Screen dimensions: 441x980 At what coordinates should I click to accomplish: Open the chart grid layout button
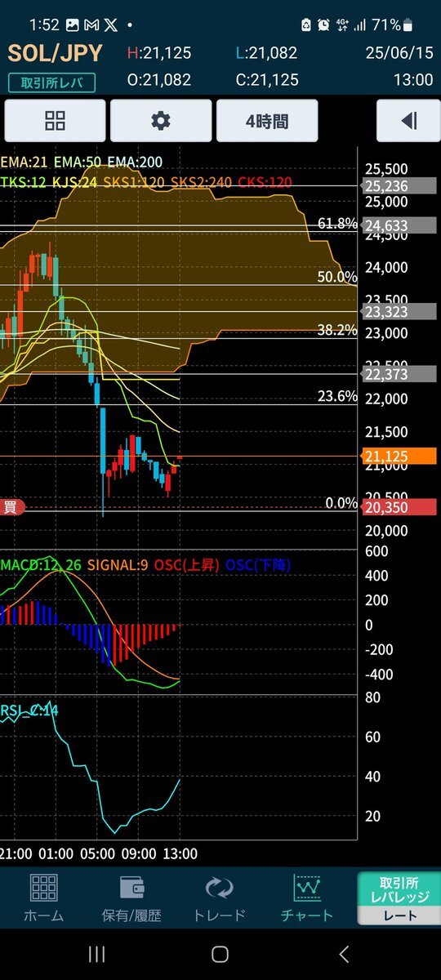click(x=55, y=122)
